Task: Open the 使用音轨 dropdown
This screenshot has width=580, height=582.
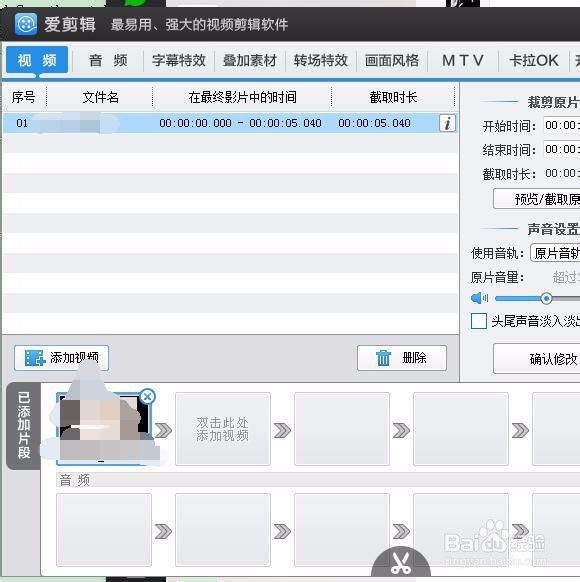Action: pyautogui.click(x=555, y=253)
